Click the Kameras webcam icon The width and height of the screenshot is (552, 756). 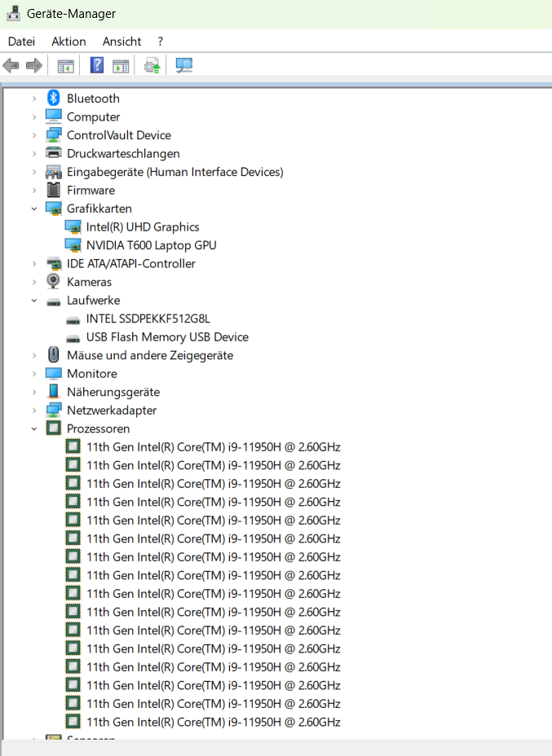54,282
